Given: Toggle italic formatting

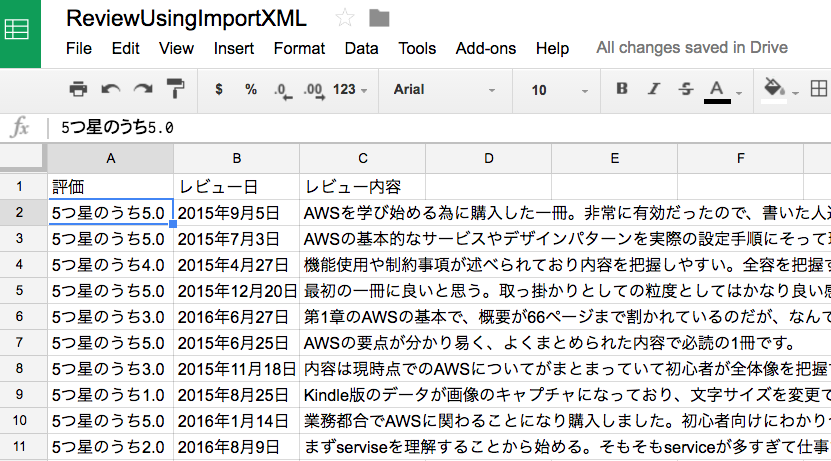Looking at the screenshot, I should (654, 88).
